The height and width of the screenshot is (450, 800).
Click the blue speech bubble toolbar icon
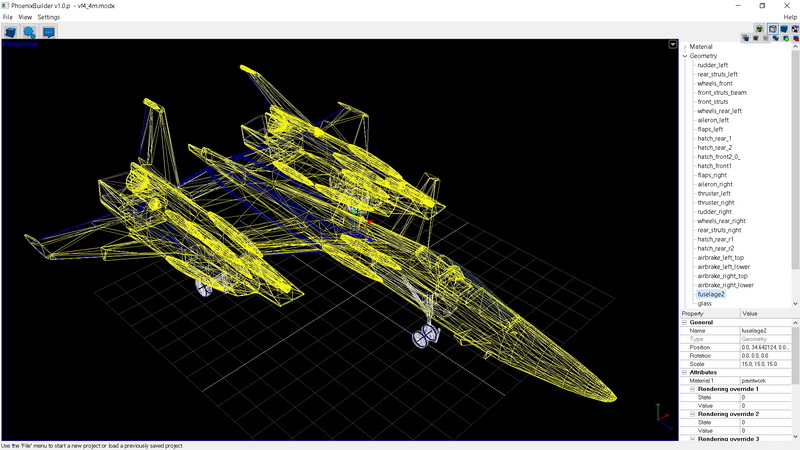[x=48, y=32]
